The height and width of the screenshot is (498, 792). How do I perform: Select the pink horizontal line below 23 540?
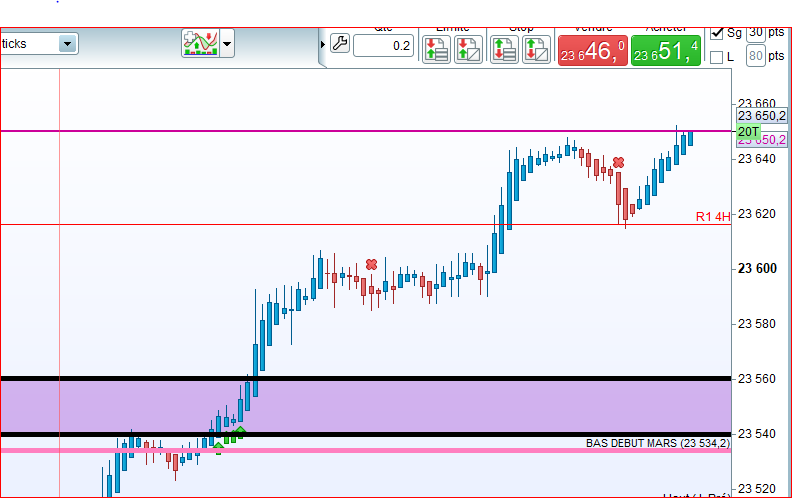(366, 451)
